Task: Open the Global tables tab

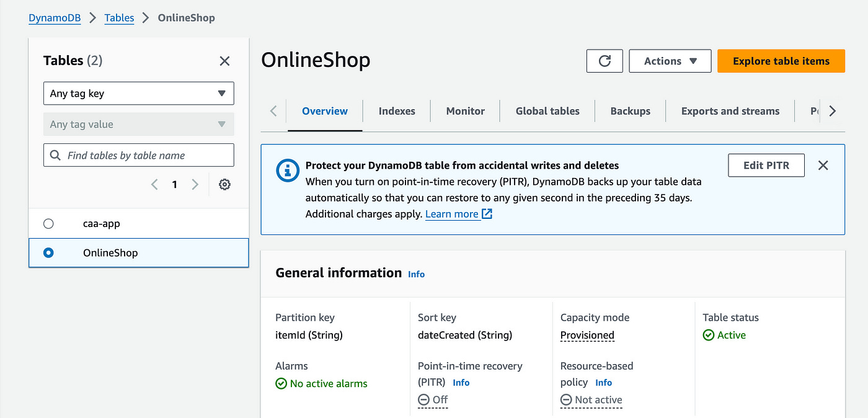Action: [x=547, y=111]
